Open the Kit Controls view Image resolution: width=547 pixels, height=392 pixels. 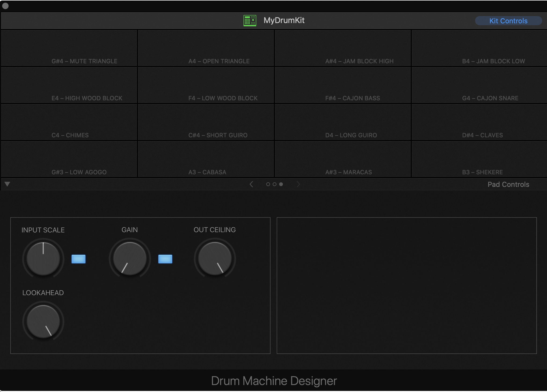(508, 21)
